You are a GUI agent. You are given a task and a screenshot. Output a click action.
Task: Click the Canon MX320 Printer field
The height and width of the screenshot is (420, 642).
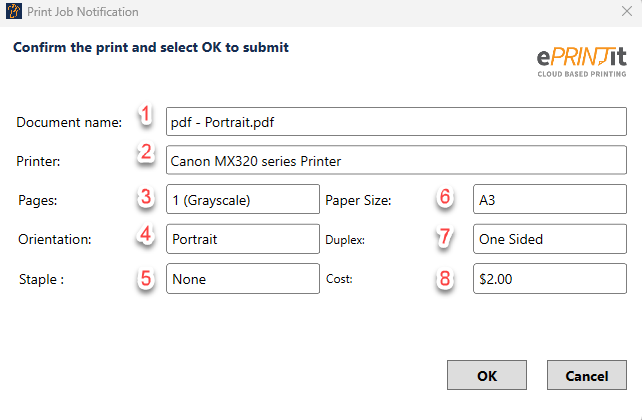tap(395, 160)
